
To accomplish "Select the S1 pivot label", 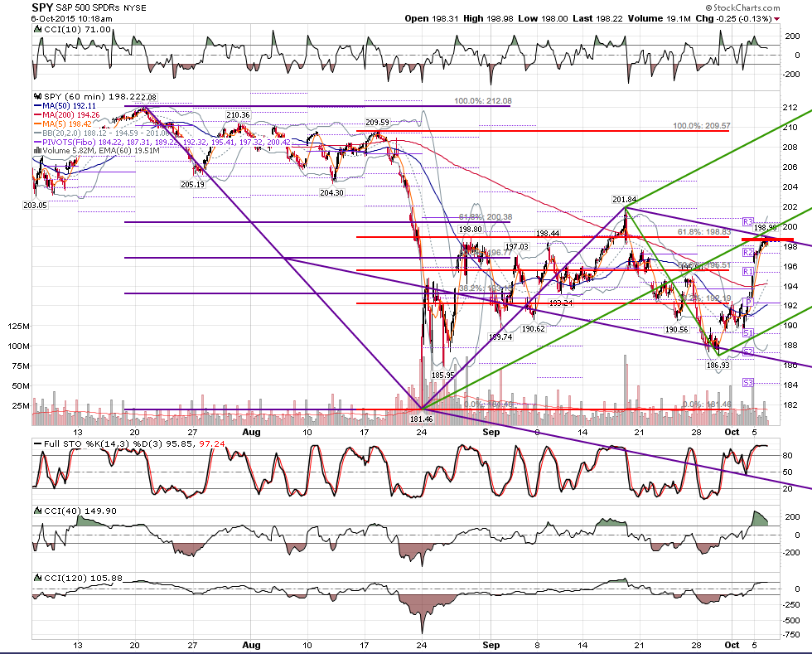I will click(x=747, y=333).
